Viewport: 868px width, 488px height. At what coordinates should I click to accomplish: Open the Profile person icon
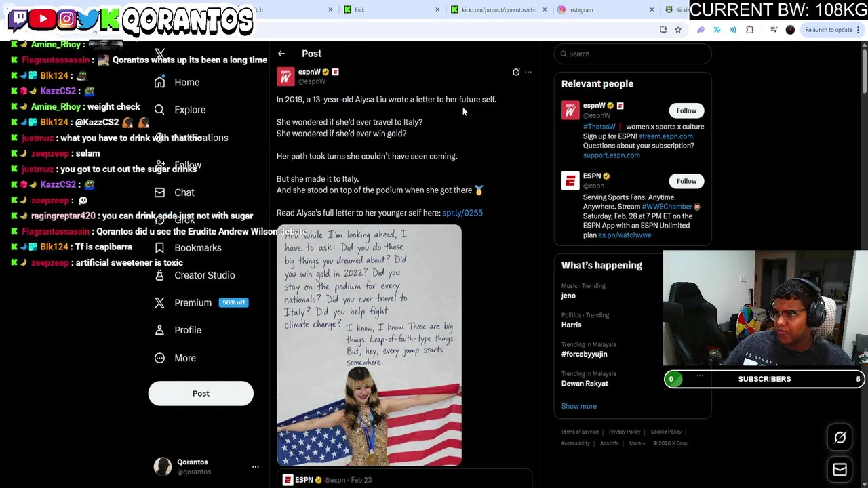pos(159,330)
